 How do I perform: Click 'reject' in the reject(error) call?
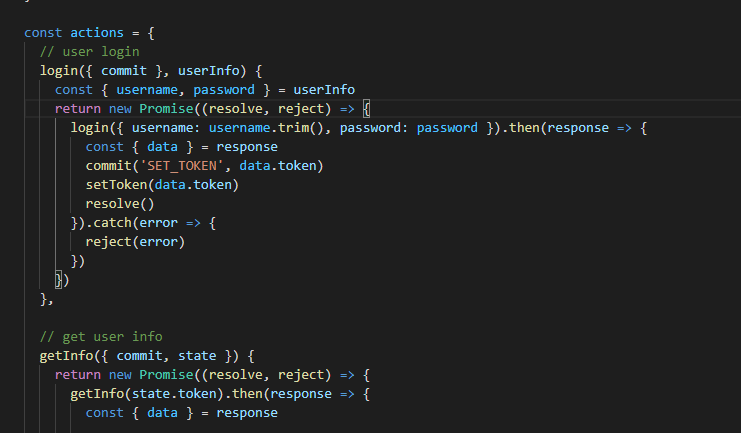click(109, 242)
